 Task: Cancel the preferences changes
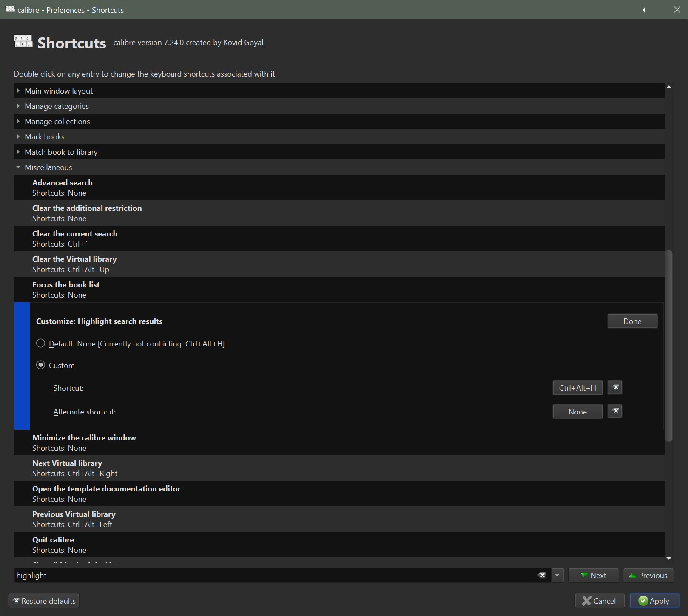(x=600, y=601)
